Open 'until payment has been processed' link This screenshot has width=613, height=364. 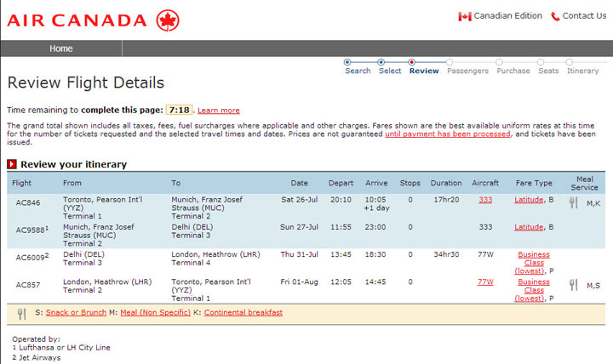tap(448, 134)
